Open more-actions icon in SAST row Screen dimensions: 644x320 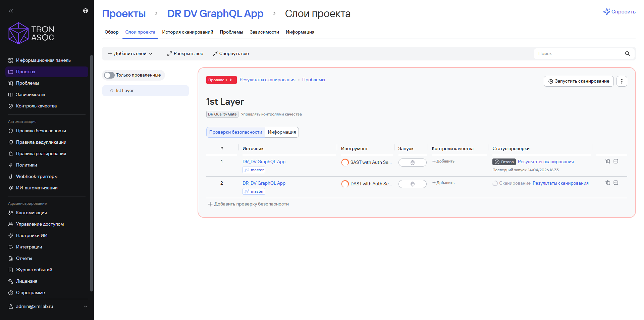click(616, 162)
